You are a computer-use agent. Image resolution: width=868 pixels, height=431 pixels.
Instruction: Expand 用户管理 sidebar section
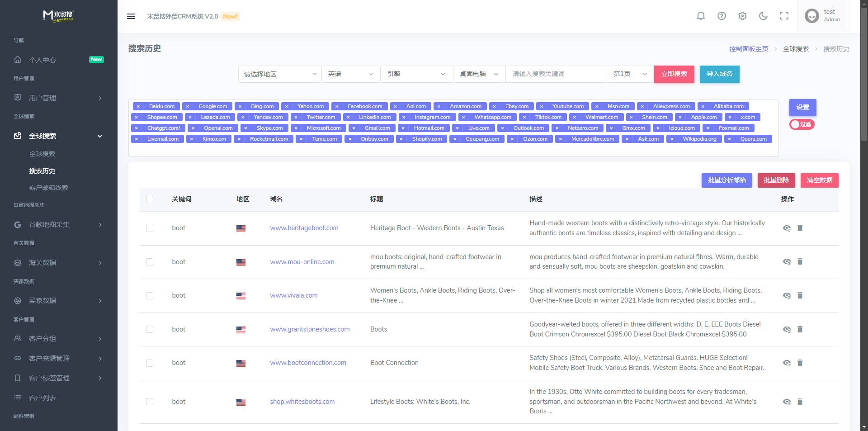tap(59, 98)
